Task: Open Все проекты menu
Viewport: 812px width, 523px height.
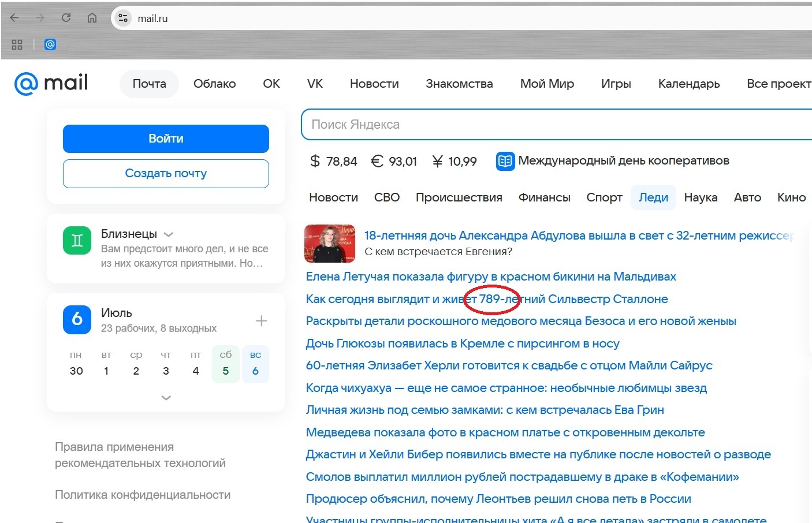Action: 779,84
